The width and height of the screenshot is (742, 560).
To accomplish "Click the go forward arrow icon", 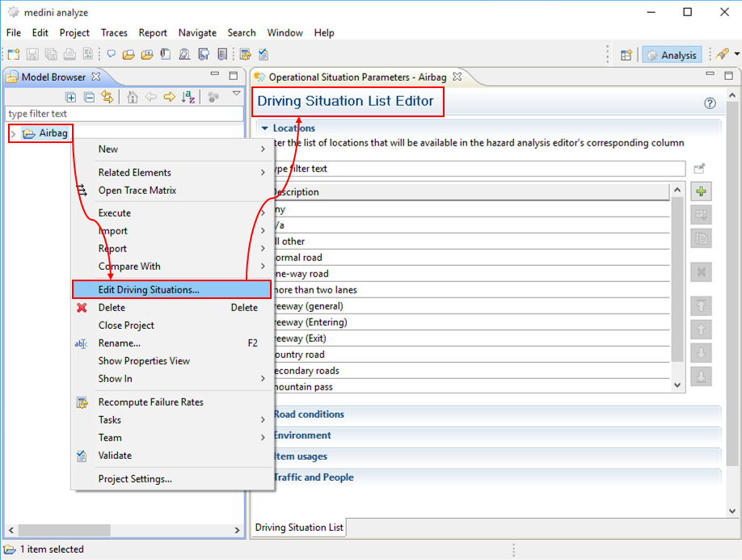I will [169, 97].
